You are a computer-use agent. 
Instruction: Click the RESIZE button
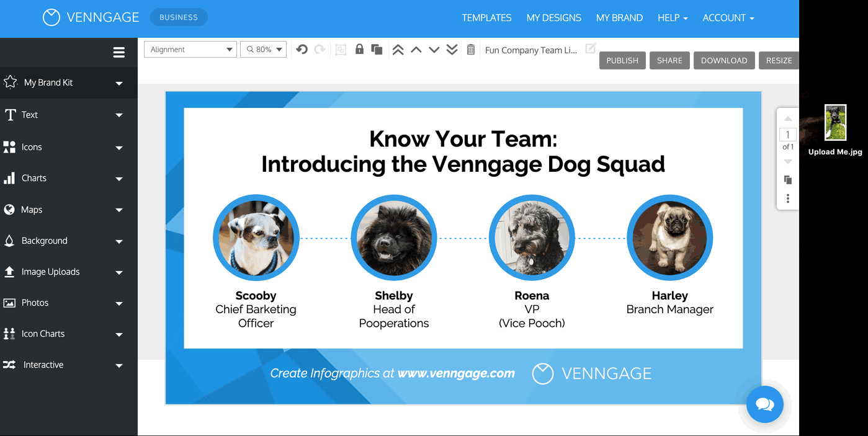click(x=779, y=60)
